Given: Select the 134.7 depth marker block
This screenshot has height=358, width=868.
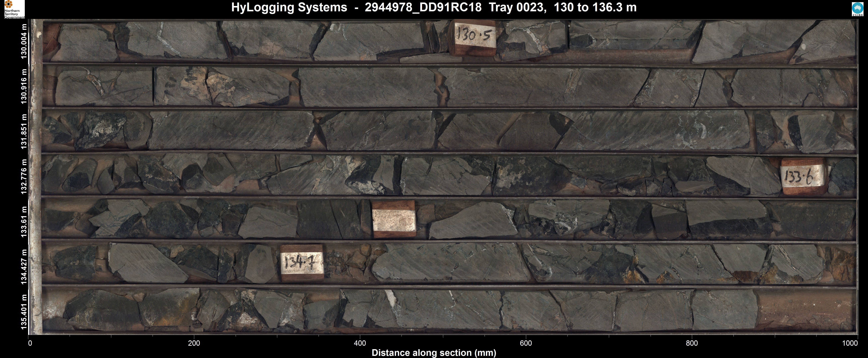Looking at the screenshot, I should [x=302, y=263].
